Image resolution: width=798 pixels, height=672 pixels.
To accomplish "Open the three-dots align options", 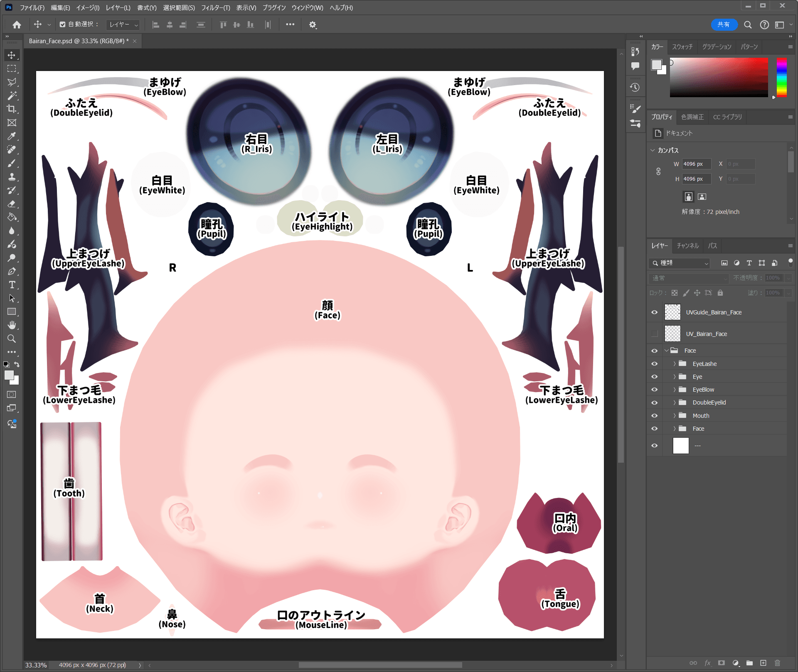I will coord(290,25).
